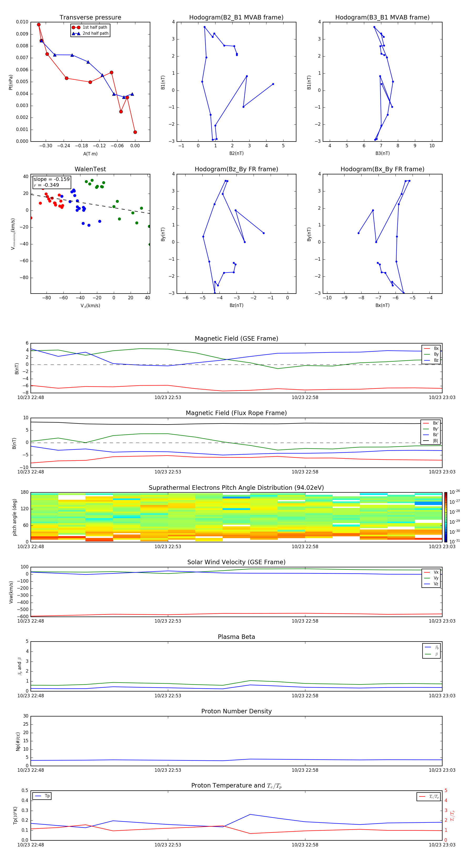Click 'Suprathermal Electrons Pitch Angle Distribution' title

(x=236, y=488)
